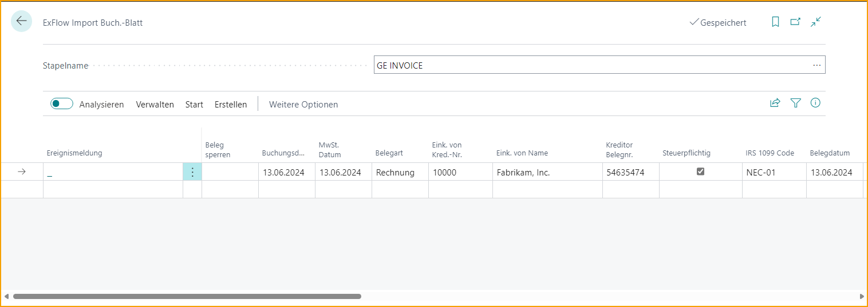868x307 pixels.
Task: Click the MwSt. Datum column header
Action: 330,150
